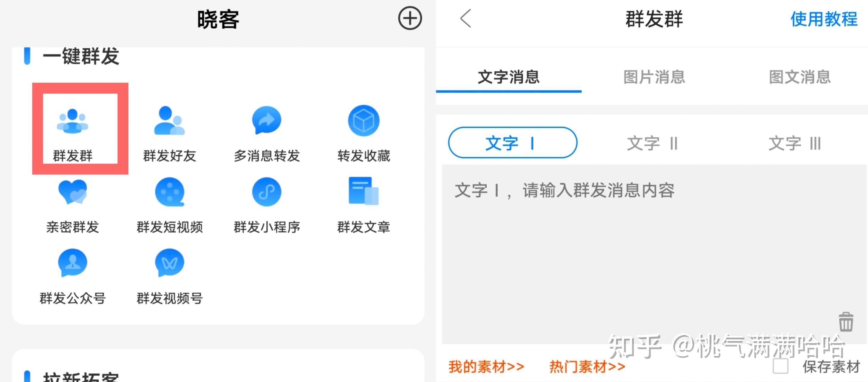Tap the 多消息转发 label text
The height and width of the screenshot is (382, 868).
pos(267,156)
